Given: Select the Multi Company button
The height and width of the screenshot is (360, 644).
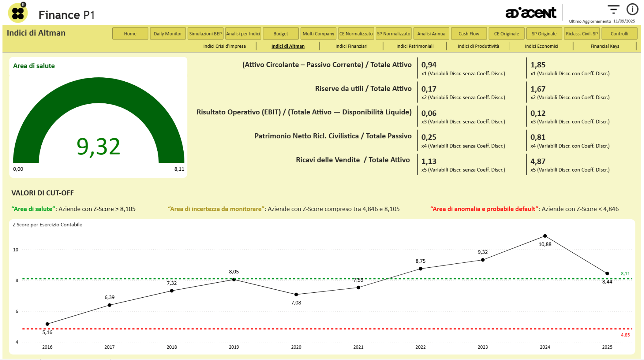Looking at the screenshot, I should [318, 34].
